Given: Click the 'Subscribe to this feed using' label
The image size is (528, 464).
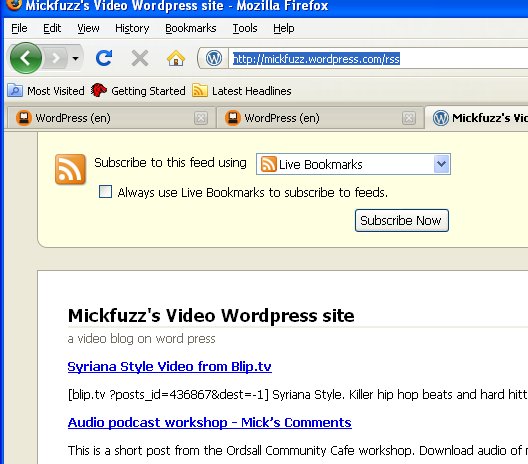Looking at the screenshot, I should 170,163.
